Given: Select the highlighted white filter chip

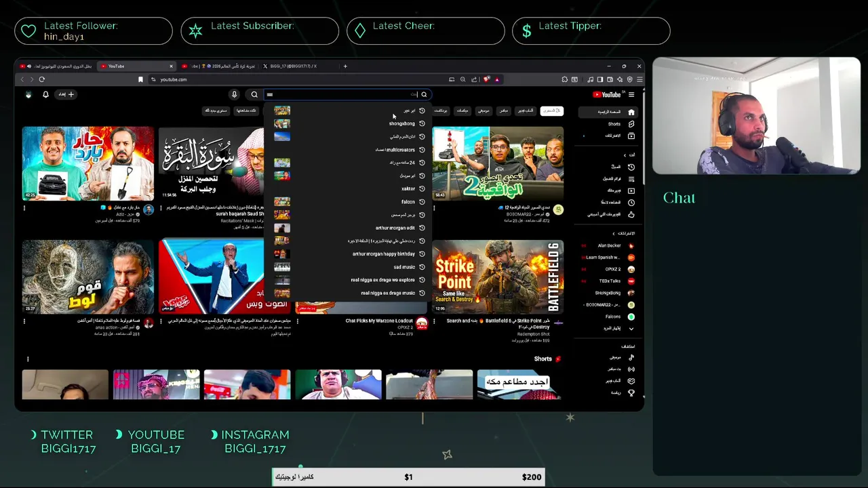Looking at the screenshot, I should tap(552, 110).
